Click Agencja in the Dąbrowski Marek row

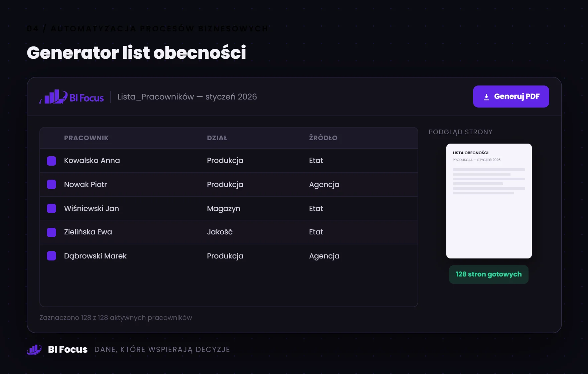coord(324,256)
